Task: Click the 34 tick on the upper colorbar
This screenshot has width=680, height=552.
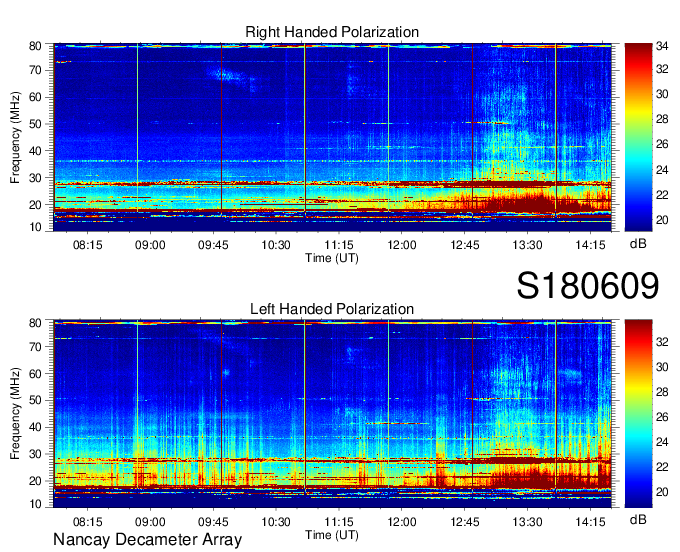Action: pyautogui.click(x=662, y=45)
